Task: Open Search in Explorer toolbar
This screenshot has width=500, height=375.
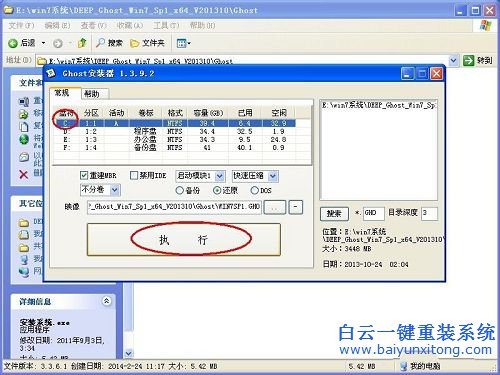Action: pyautogui.click(x=110, y=43)
